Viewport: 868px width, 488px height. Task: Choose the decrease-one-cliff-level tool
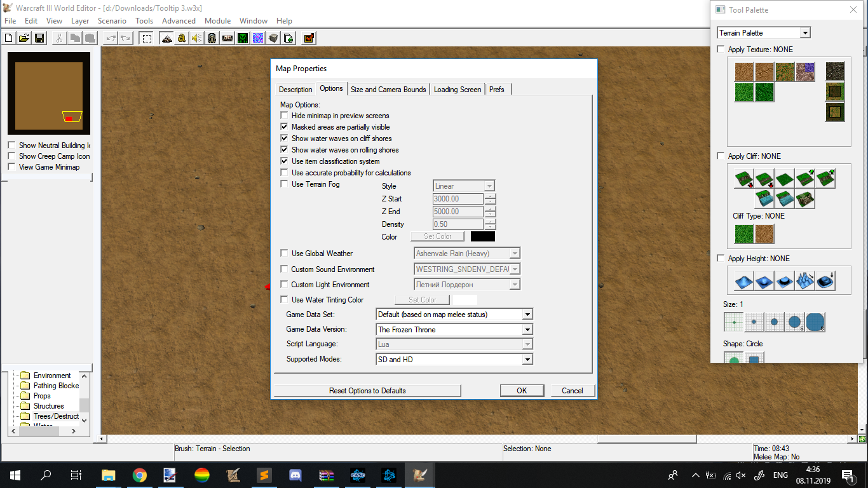pos(764,179)
